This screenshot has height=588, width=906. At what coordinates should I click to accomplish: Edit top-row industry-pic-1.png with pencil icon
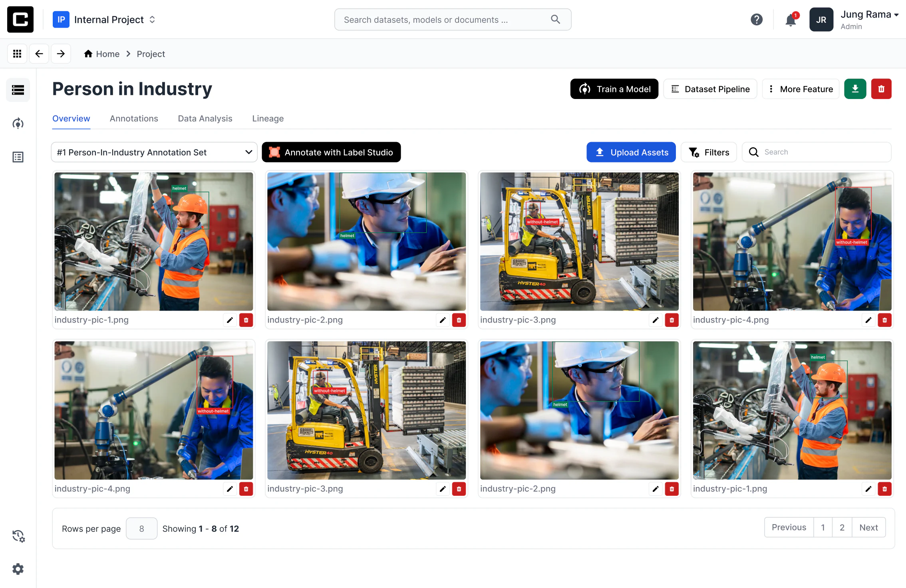click(x=230, y=320)
